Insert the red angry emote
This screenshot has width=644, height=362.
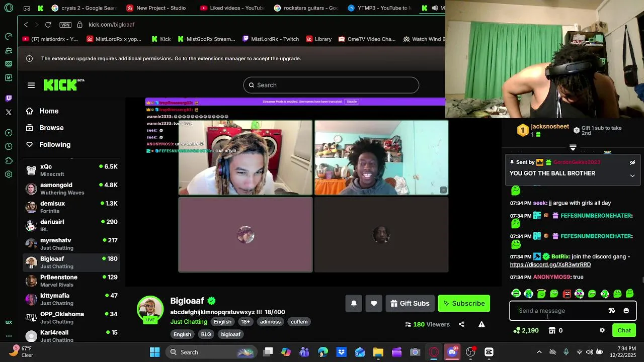567,294
